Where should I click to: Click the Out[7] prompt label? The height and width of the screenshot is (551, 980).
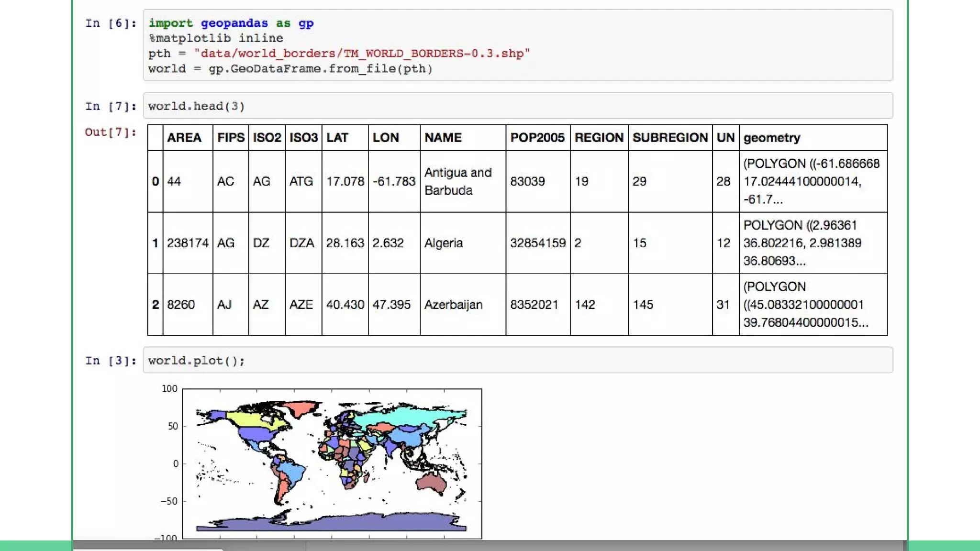[x=111, y=132]
